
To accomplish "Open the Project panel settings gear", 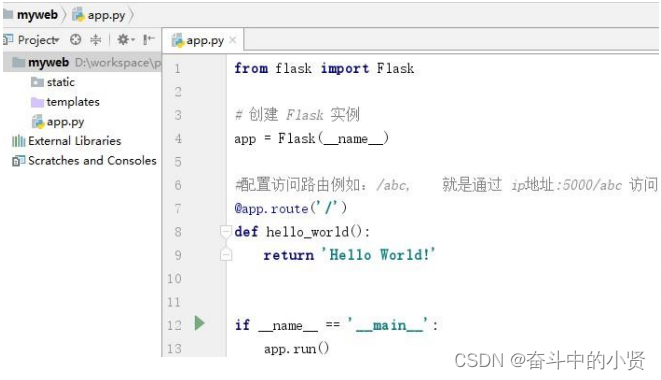I will tap(125, 40).
